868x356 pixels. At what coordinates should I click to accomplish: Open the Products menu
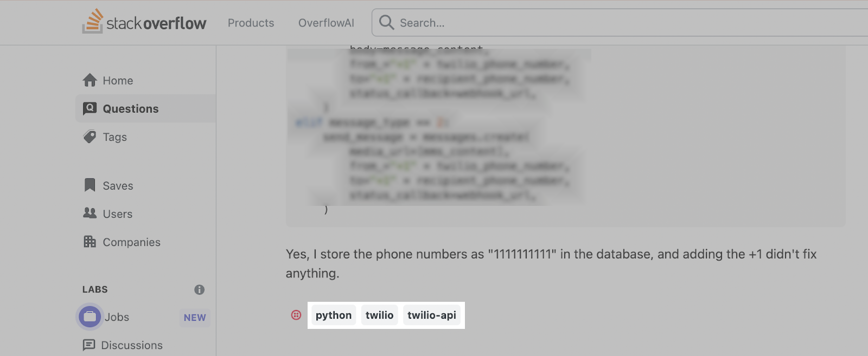click(251, 23)
